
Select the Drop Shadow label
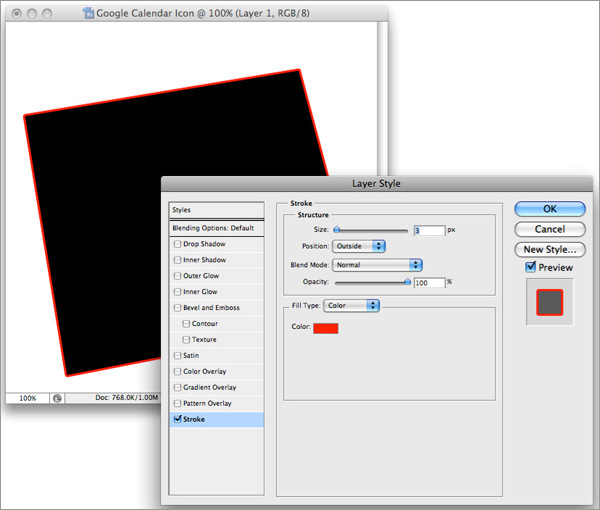204,244
